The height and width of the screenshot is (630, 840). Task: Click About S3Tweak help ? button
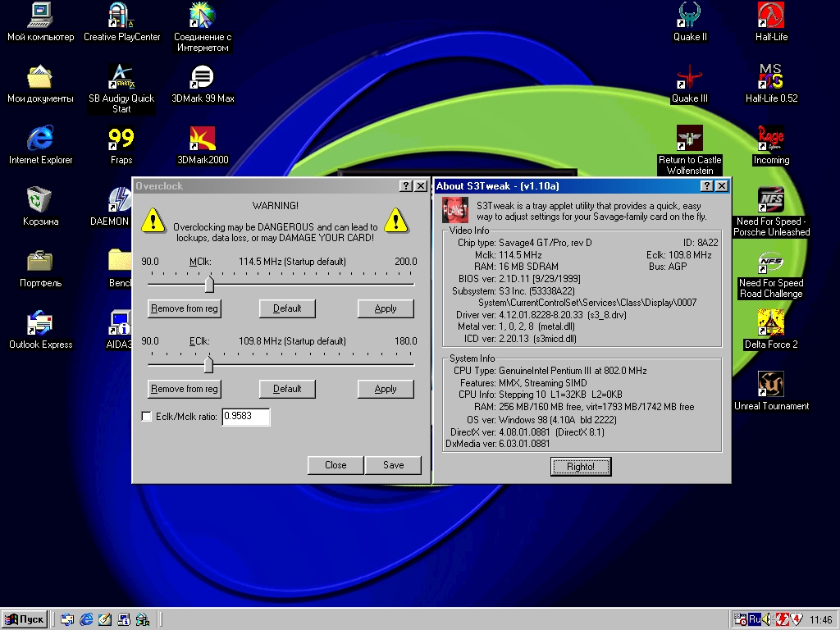[707, 186]
